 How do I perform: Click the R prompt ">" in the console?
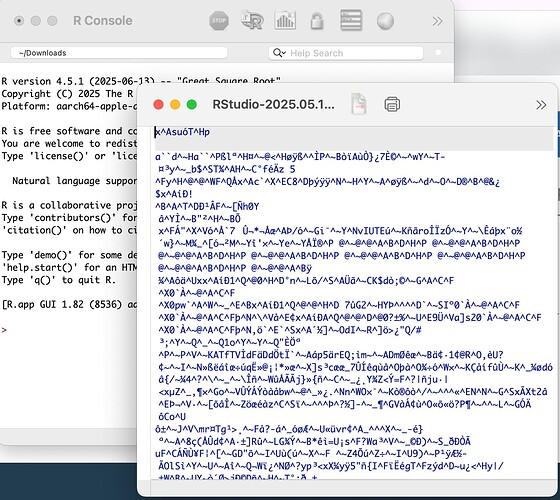click(4, 330)
